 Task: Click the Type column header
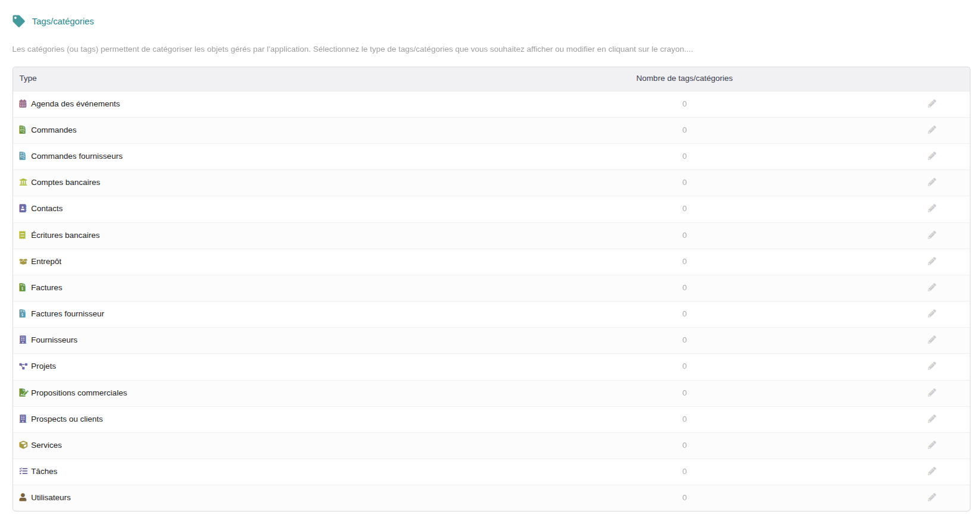(x=28, y=79)
